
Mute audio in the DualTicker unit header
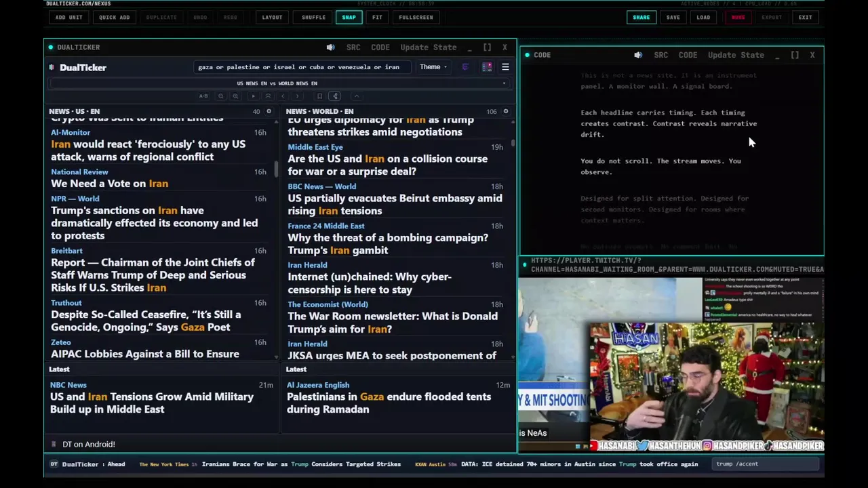330,47
